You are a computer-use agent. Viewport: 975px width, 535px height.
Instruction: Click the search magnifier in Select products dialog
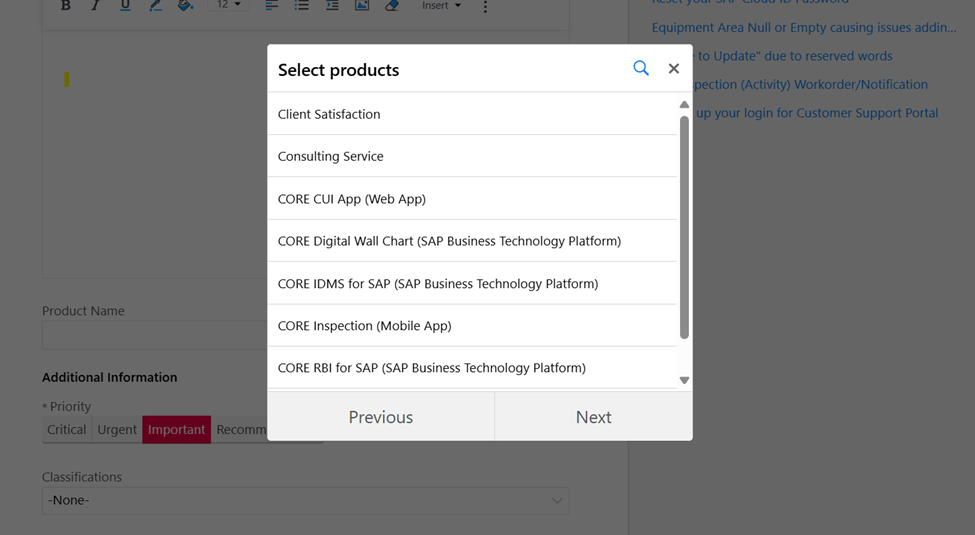(x=640, y=68)
